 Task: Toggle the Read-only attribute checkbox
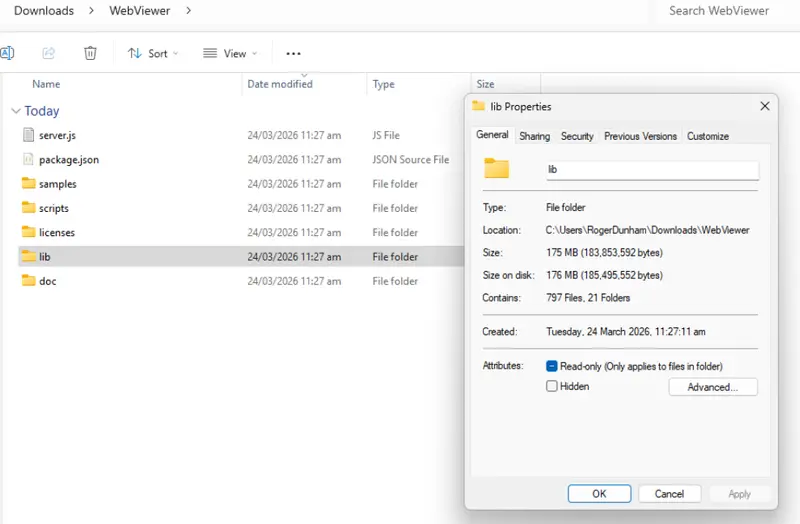[x=552, y=366]
